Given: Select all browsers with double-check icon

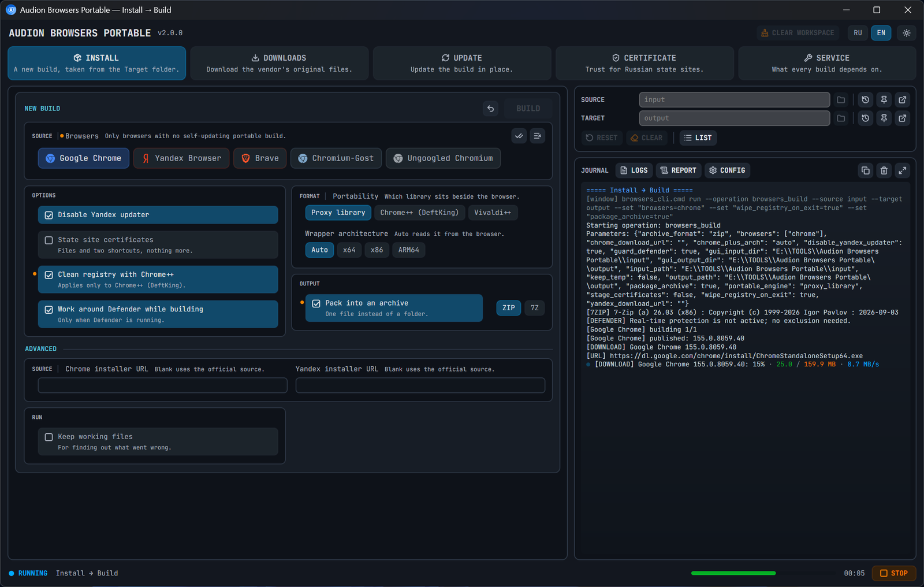Looking at the screenshot, I should click(x=519, y=136).
